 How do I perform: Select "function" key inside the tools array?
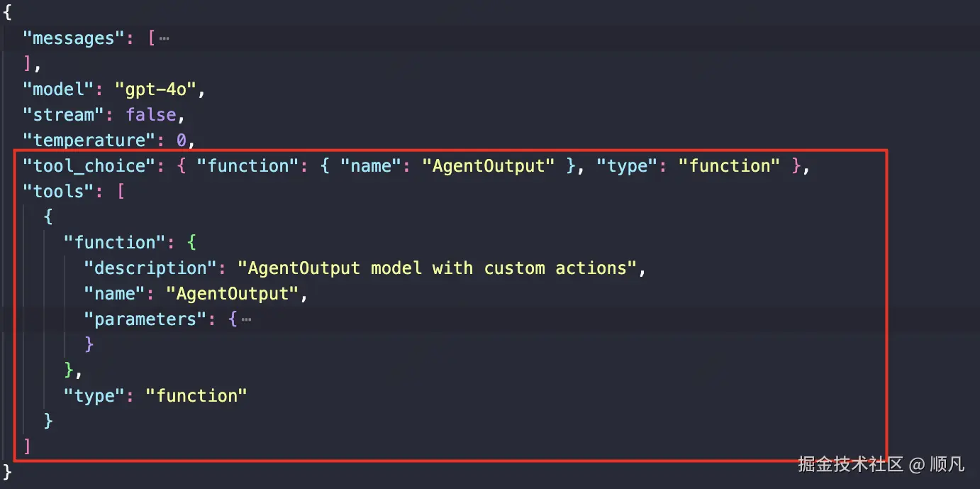tap(116, 243)
